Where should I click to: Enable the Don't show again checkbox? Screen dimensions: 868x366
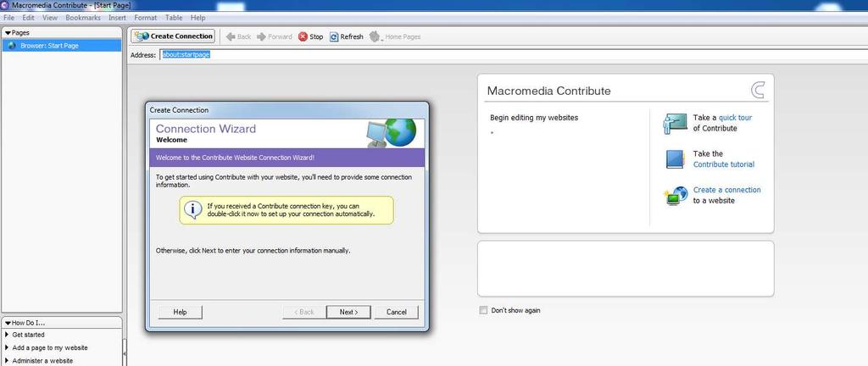tap(483, 310)
